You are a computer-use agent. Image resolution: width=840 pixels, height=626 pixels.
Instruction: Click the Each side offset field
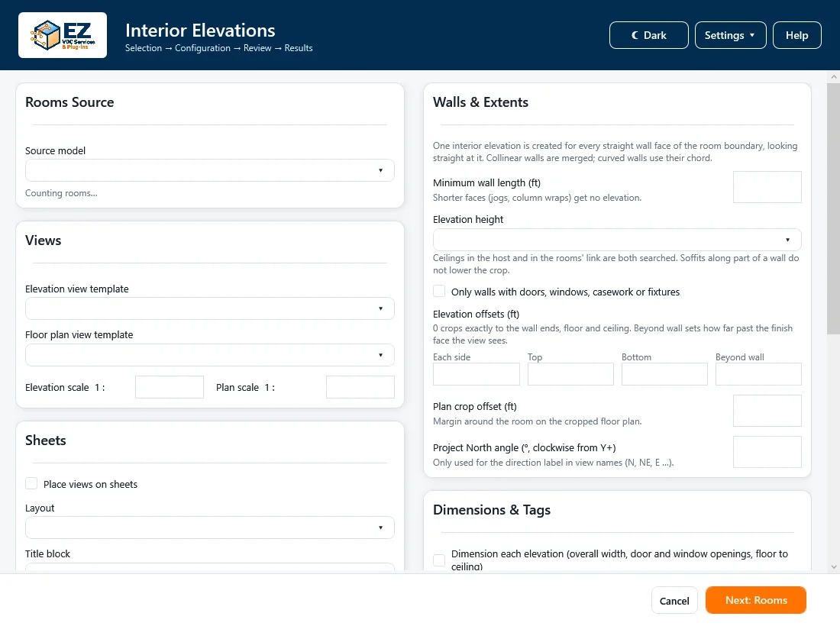pyautogui.click(x=477, y=374)
